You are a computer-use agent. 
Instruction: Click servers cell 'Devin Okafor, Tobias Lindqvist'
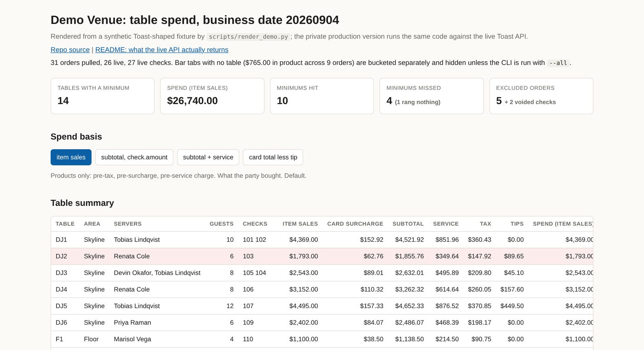point(157,273)
